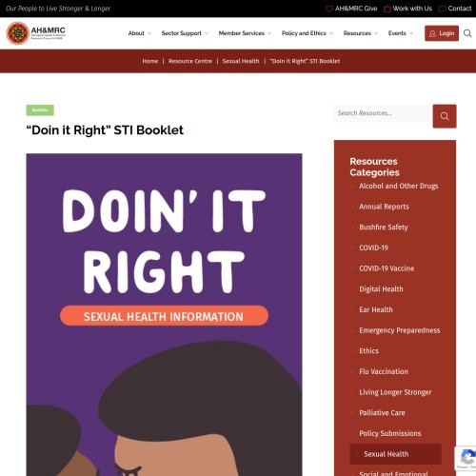Open the Events navigation menu
This screenshot has width=476, height=476.
pos(401,33)
